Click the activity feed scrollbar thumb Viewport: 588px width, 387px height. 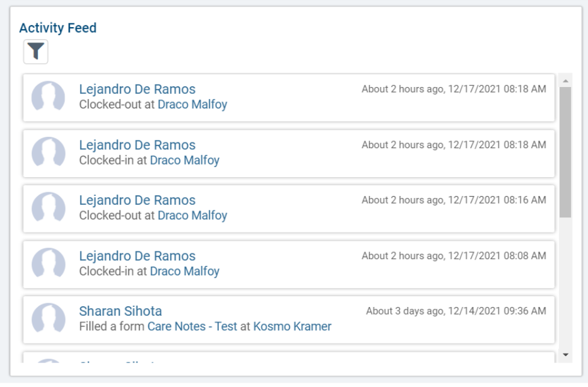(x=565, y=151)
